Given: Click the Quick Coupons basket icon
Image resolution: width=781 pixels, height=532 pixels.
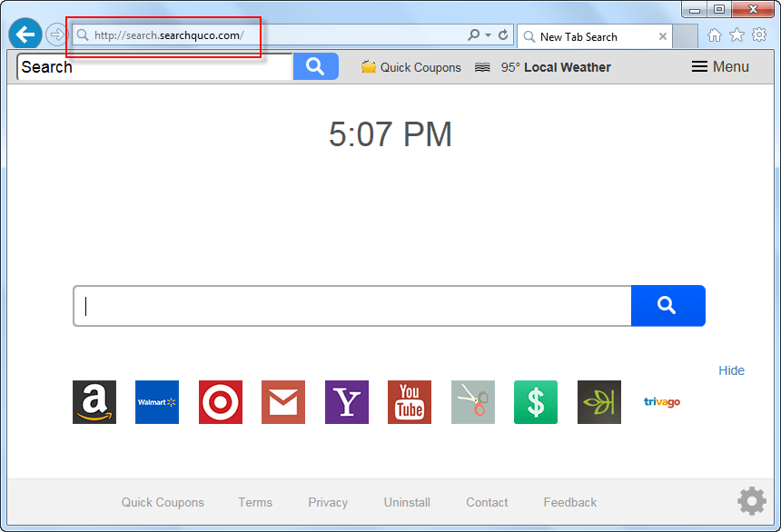Looking at the screenshot, I should click(369, 67).
